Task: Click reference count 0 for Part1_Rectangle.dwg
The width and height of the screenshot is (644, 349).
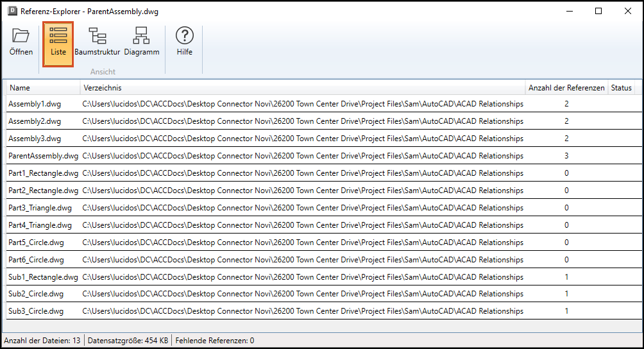Action: point(566,173)
